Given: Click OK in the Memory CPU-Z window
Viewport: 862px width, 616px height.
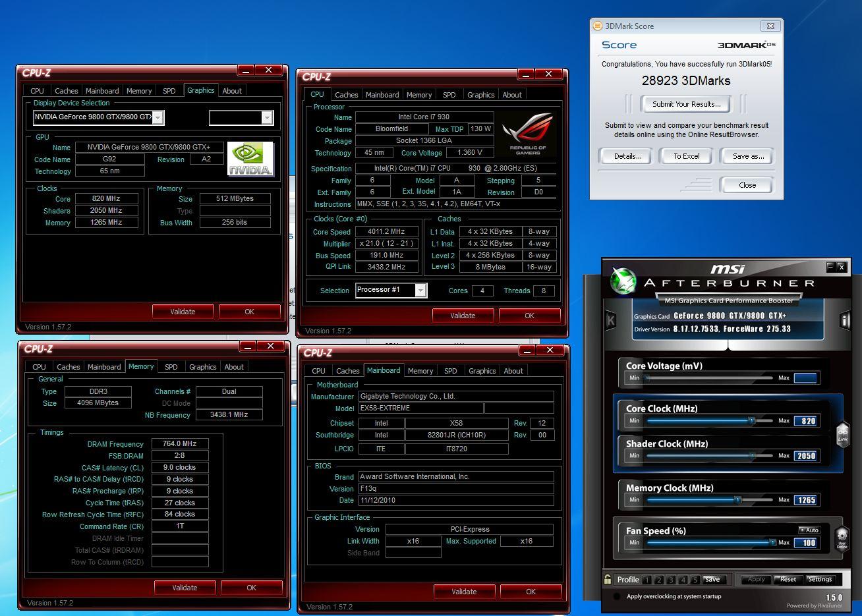Looking at the screenshot, I should [x=252, y=588].
